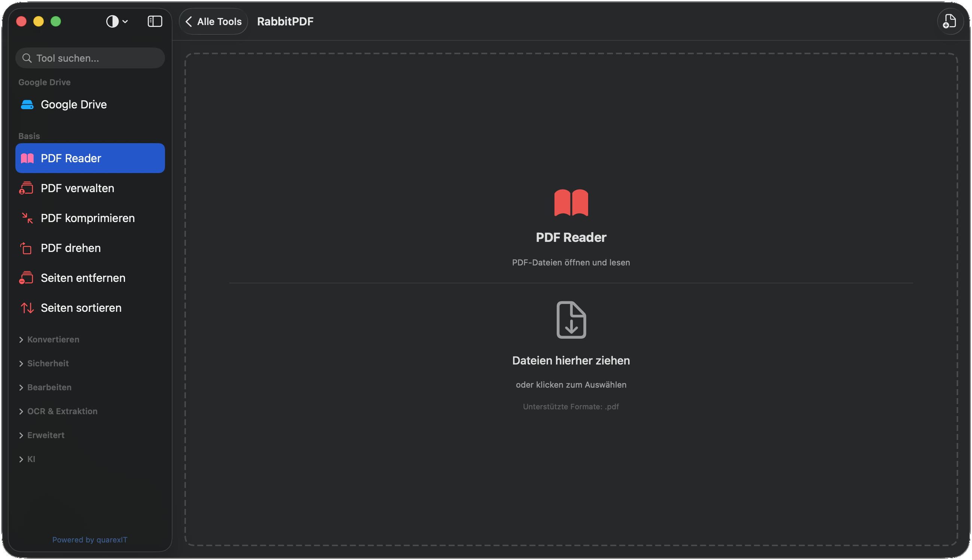Click the 'Basis' section header
This screenshot has width=972, height=560.
tap(29, 136)
